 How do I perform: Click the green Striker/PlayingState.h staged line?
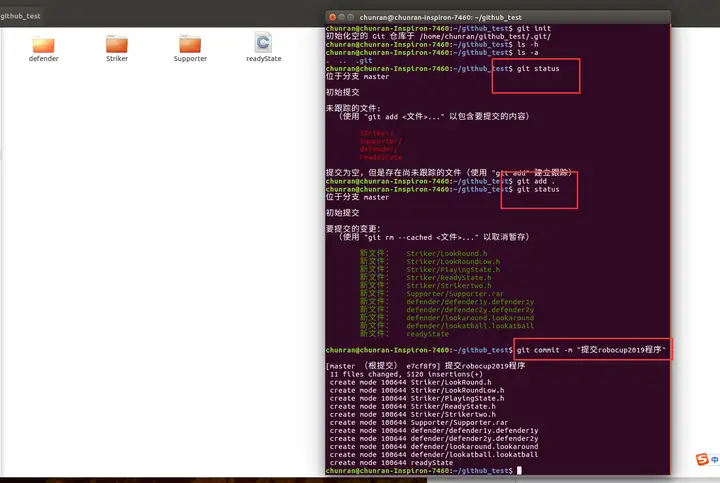click(430, 270)
